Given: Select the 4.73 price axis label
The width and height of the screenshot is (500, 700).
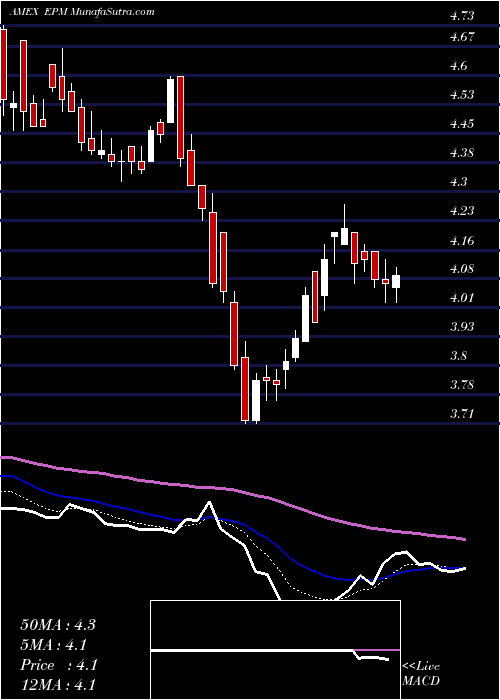Looking at the screenshot, I should pyautogui.click(x=462, y=17).
